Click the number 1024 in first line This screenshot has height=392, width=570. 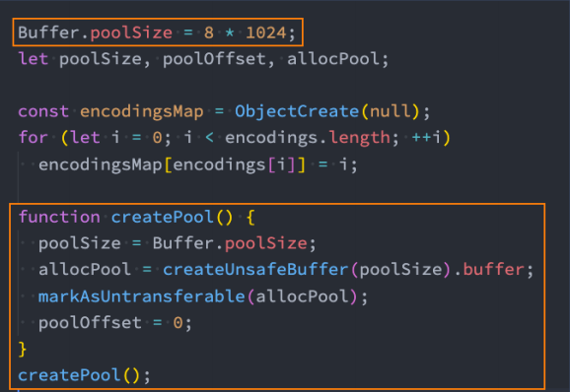(266, 33)
